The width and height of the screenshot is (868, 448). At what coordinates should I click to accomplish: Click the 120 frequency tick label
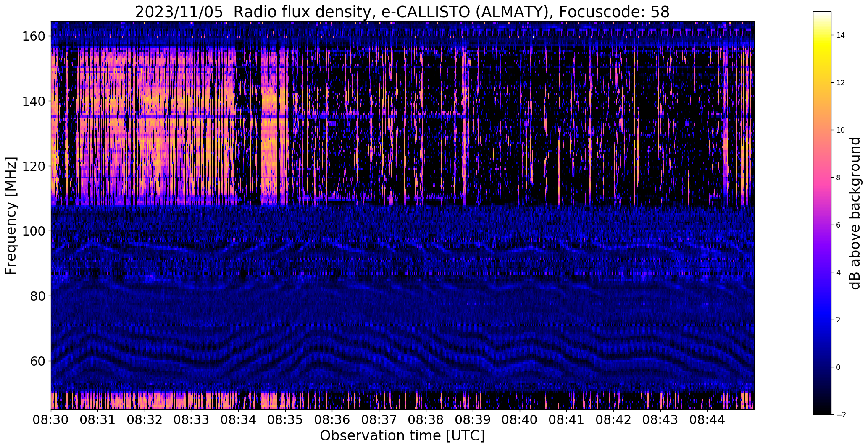[x=33, y=166]
